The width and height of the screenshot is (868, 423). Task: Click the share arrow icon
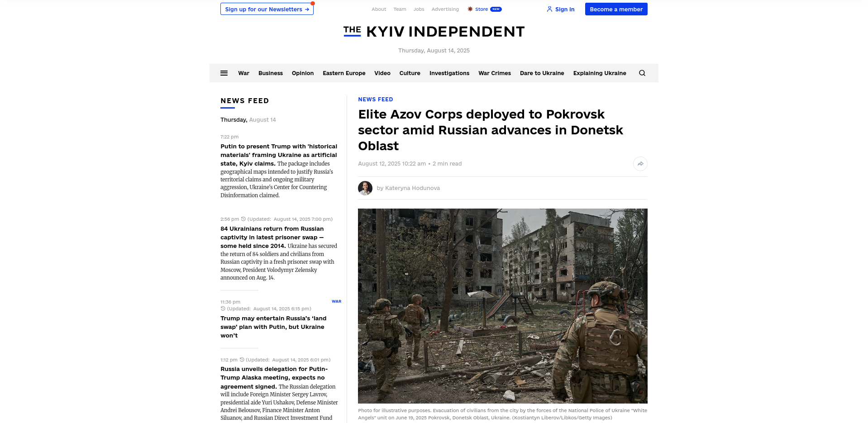640,164
